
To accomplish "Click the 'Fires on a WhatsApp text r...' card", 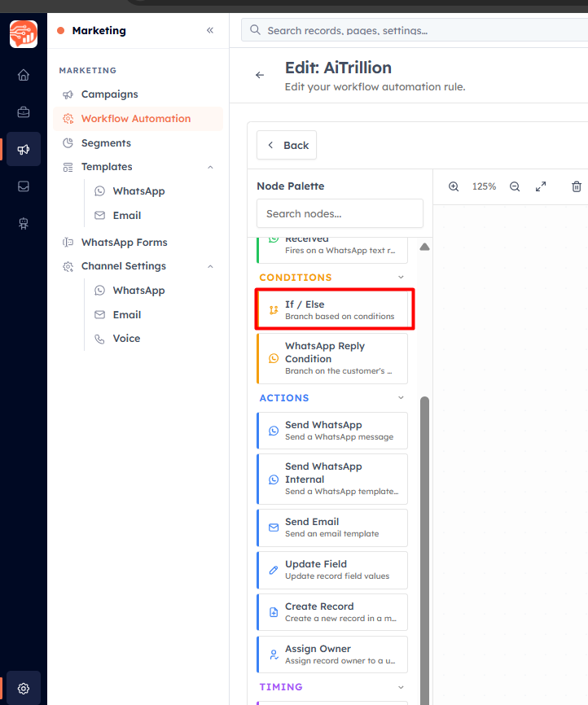I will 332,250.
